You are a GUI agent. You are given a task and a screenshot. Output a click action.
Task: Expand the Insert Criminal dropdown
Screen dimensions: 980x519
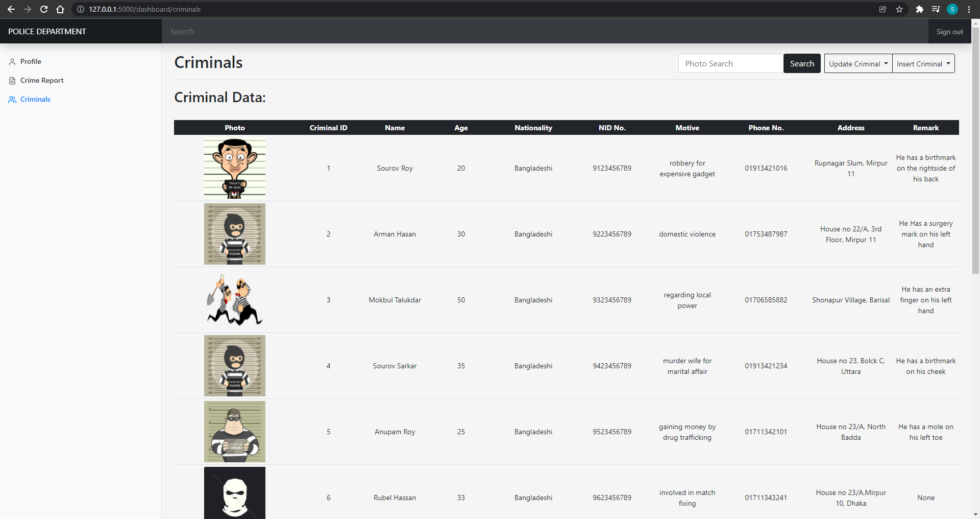click(923, 64)
